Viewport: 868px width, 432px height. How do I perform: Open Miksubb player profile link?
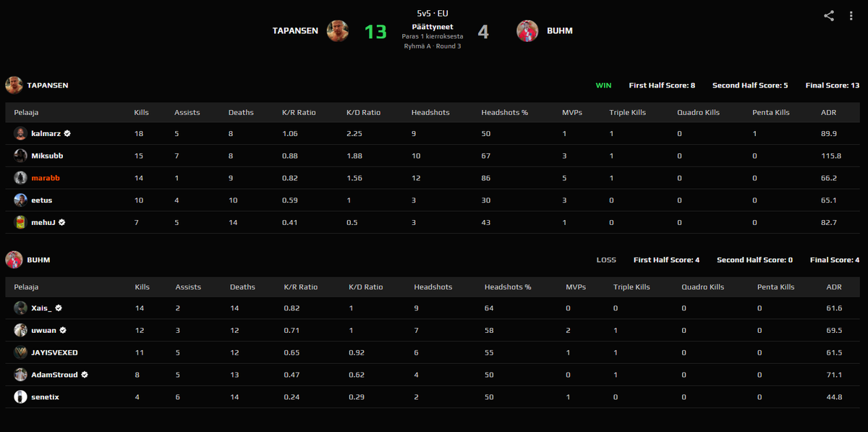click(x=47, y=156)
